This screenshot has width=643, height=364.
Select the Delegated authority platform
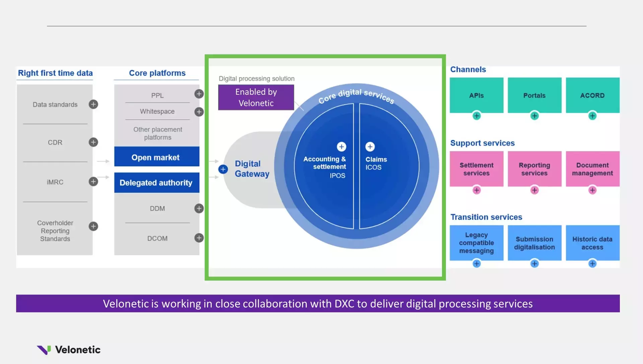point(156,183)
